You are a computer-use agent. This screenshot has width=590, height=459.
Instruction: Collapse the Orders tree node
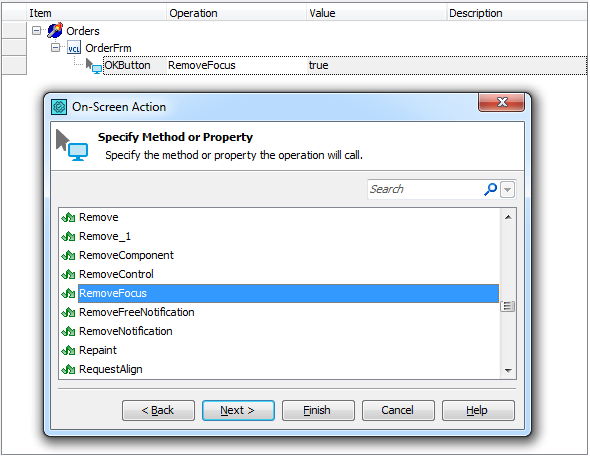pyautogui.click(x=36, y=30)
